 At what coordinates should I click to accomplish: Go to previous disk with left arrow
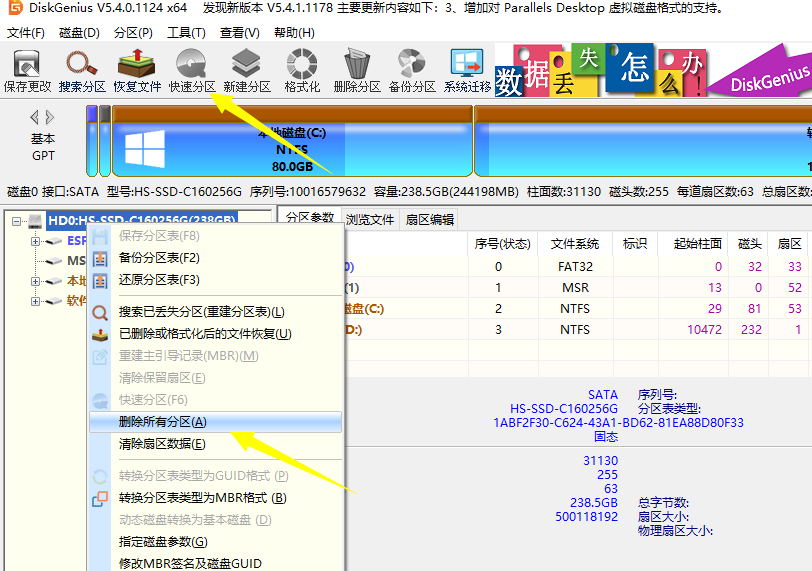click(x=35, y=118)
